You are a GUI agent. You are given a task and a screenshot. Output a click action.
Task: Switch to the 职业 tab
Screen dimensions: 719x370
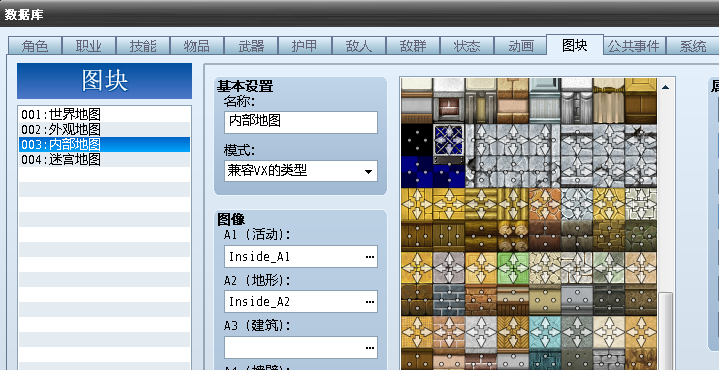pos(88,46)
